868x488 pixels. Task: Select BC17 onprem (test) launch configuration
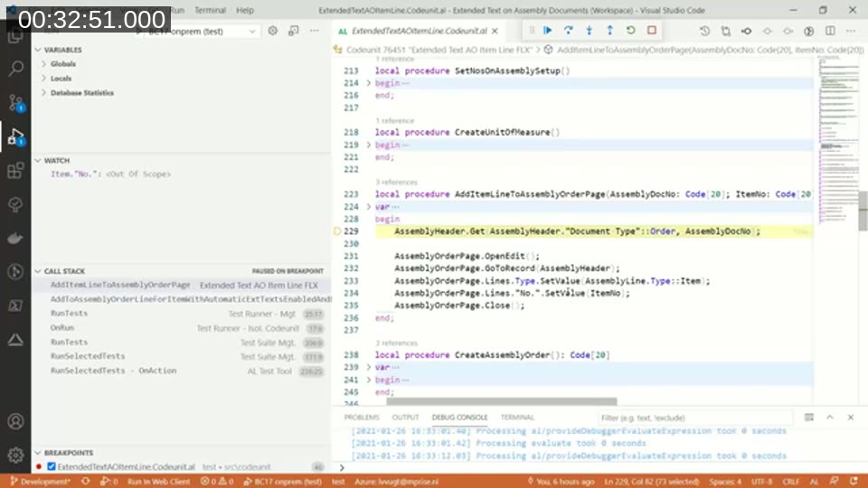point(199,32)
